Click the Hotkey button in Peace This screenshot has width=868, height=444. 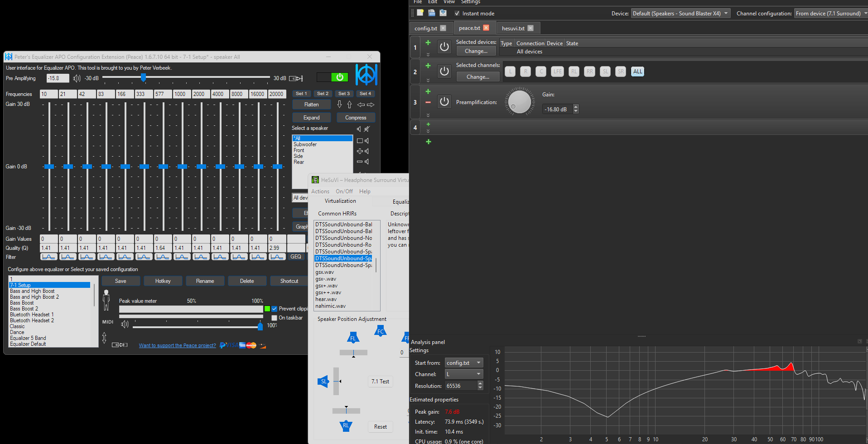163,281
